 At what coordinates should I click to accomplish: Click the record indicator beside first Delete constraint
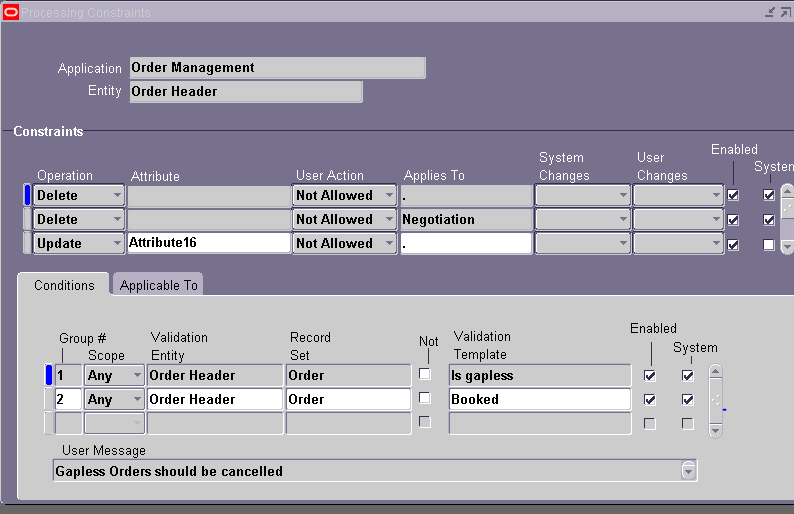[27, 195]
